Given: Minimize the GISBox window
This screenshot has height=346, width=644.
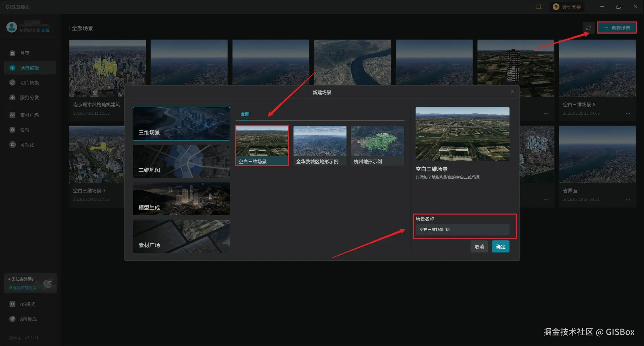Looking at the screenshot, I should 602,7.
